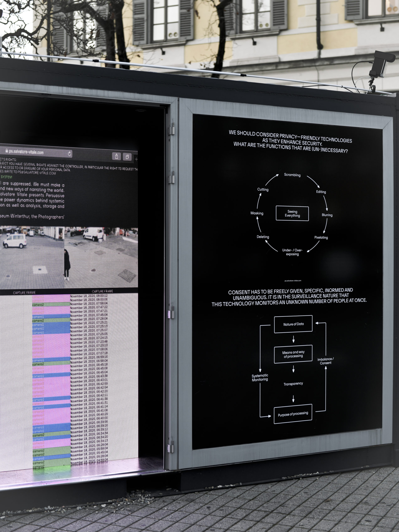Click the Scrambling label in the circle diagram
Viewport: 399px width, 532px height.
pyautogui.click(x=292, y=175)
